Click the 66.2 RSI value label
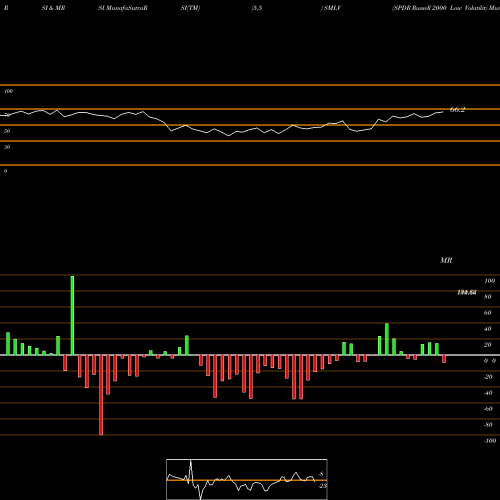Image resolution: width=500 pixels, height=500 pixels. [x=457, y=110]
